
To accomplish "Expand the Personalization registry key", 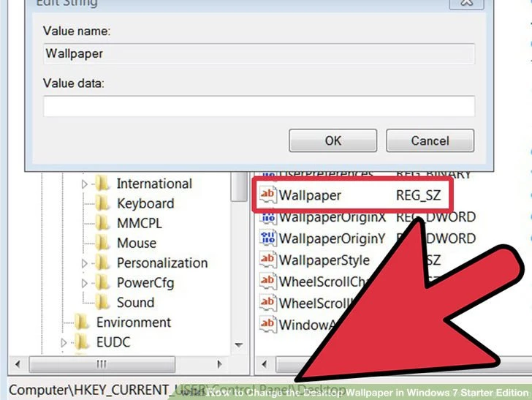I will tap(85, 263).
